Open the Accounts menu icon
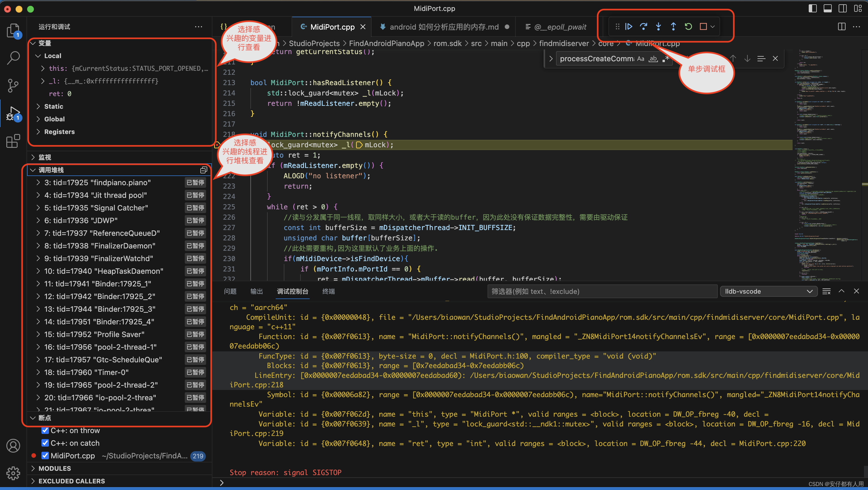868x490 pixels. tap(13, 446)
